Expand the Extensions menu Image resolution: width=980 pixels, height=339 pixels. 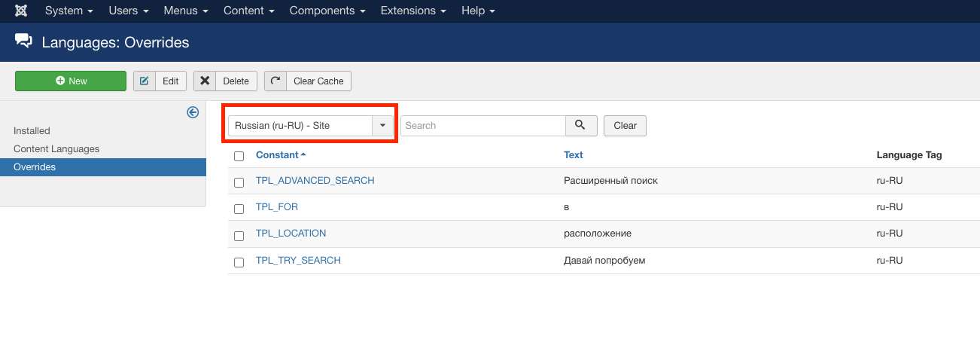(412, 11)
